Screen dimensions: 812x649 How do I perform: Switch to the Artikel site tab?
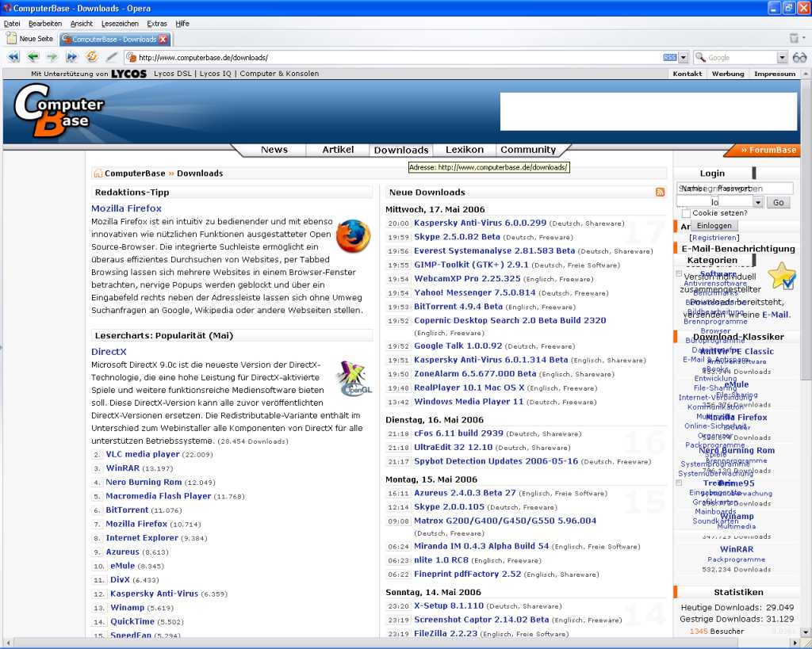pos(338,150)
